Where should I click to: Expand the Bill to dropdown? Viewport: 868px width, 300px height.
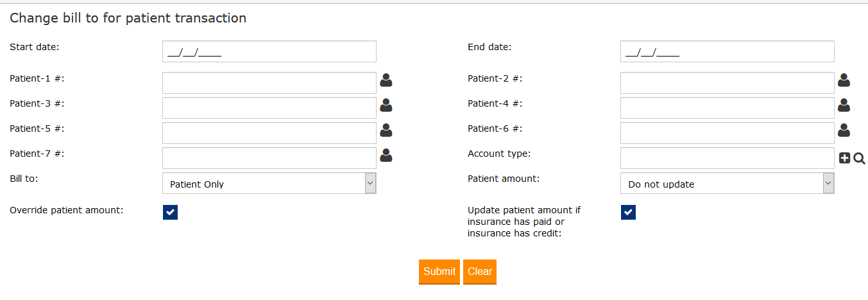(269, 184)
